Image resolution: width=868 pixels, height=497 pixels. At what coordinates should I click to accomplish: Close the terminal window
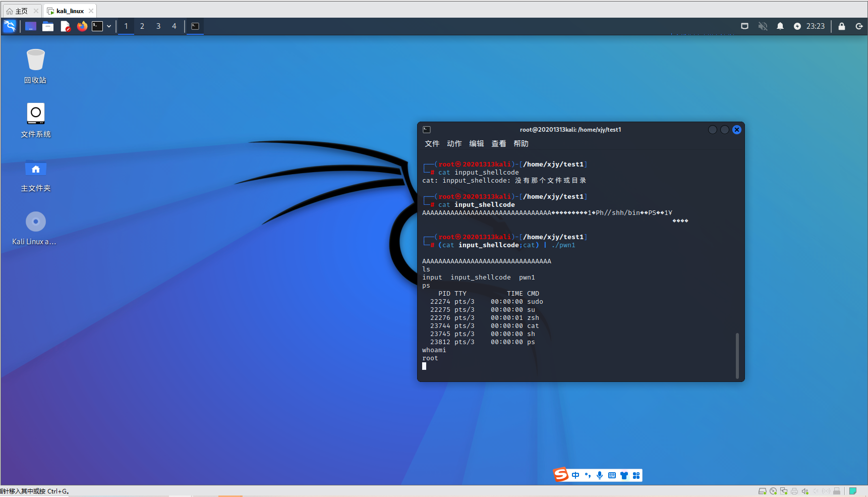(x=737, y=130)
